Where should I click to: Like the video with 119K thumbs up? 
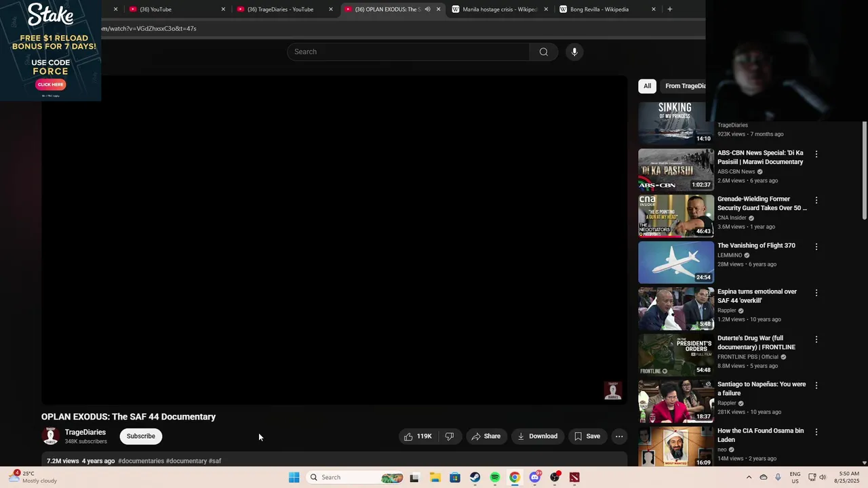[418, 436]
